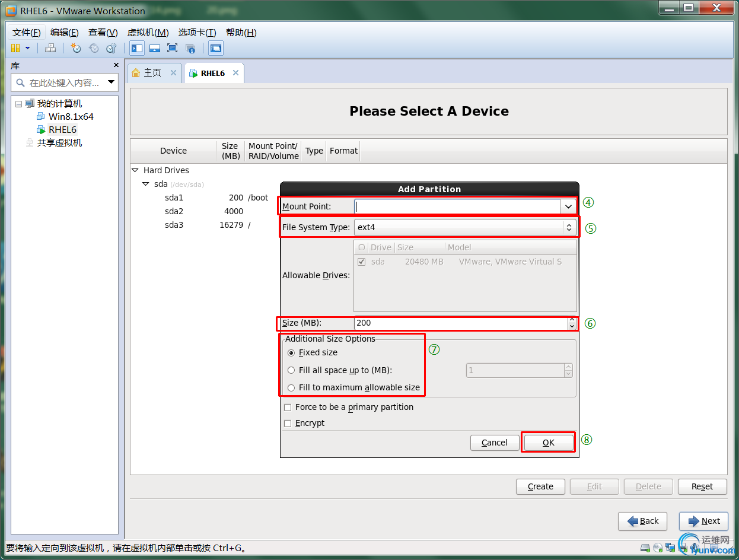Close the RHEL6 tab with its X

click(x=235, y=72)
